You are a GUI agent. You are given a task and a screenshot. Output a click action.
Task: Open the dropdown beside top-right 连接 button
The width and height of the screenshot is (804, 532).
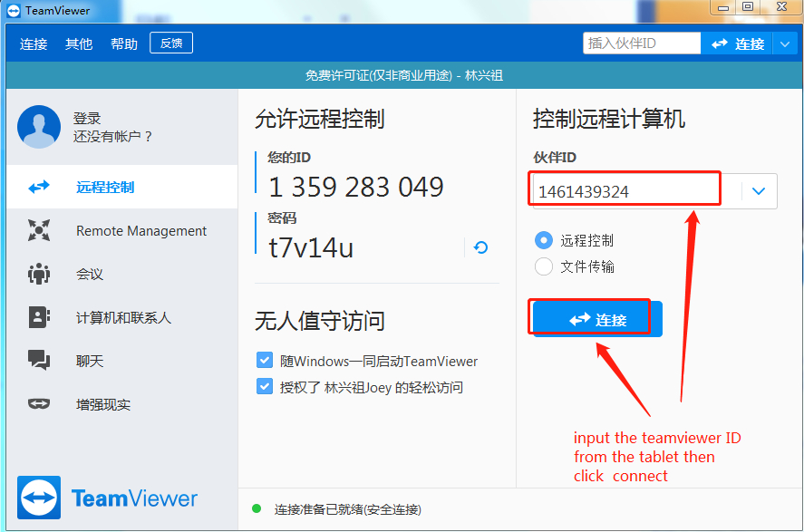coord(785,44)
